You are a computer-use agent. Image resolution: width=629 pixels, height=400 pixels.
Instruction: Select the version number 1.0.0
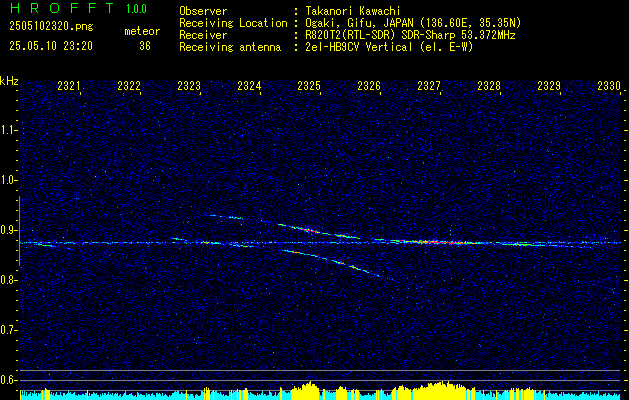click(136, 8)
